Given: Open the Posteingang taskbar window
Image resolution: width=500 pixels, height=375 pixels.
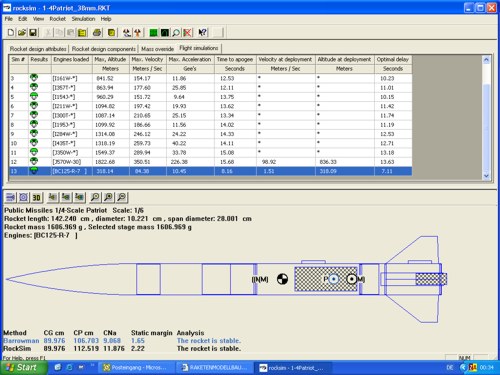Looking at the screenshot, I should pyautogui.click(x=136, y=368).
